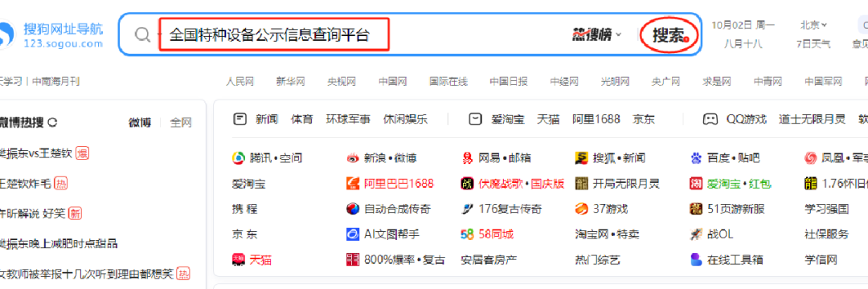Click the 58同城 logo icon
Screen dimensions: 868x289
(x=467, y=234)
